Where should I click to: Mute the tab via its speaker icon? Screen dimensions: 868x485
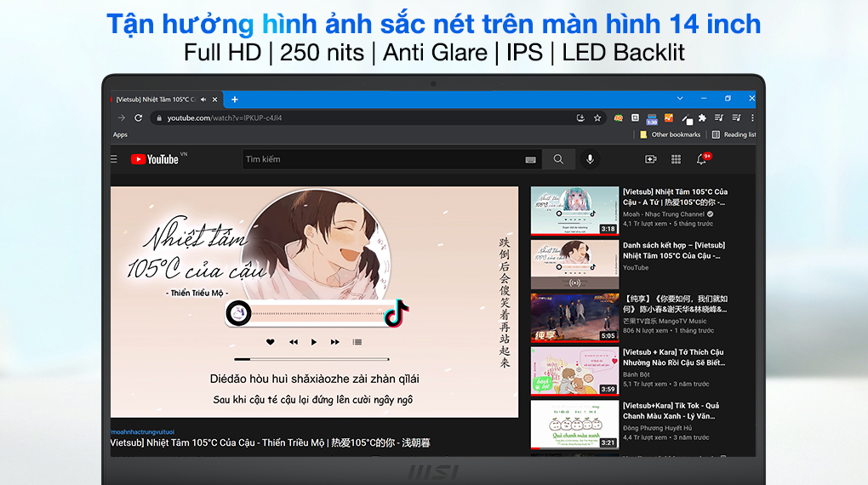pyautogui.click(x=203, y=100)
